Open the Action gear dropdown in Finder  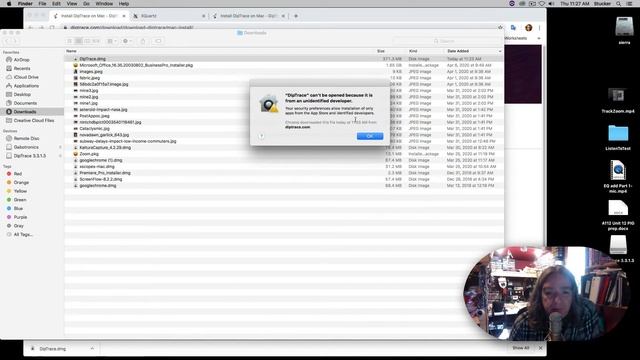127,41
